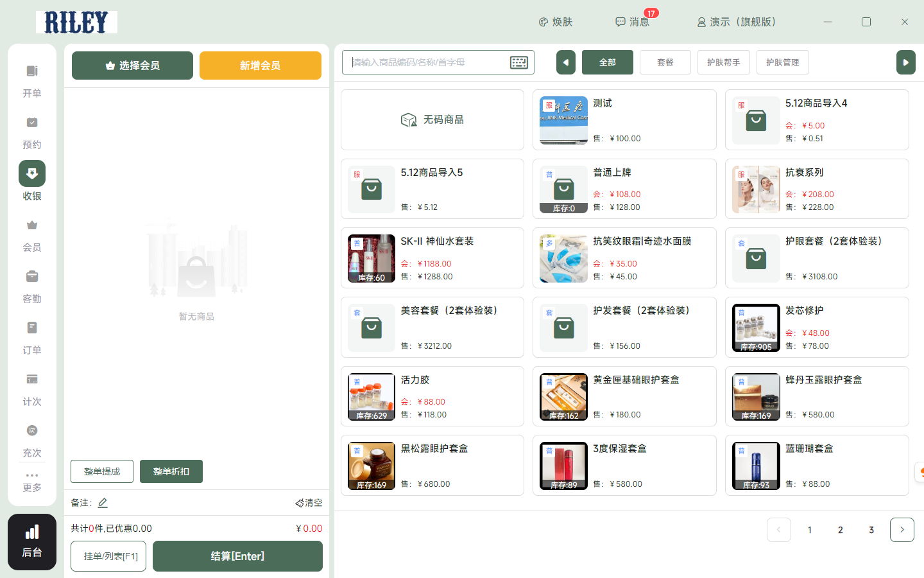The width and height of the screenshot is (924, 578).
Task: Open 消息 messages with 17 badge
Action: tap(633, 22)
